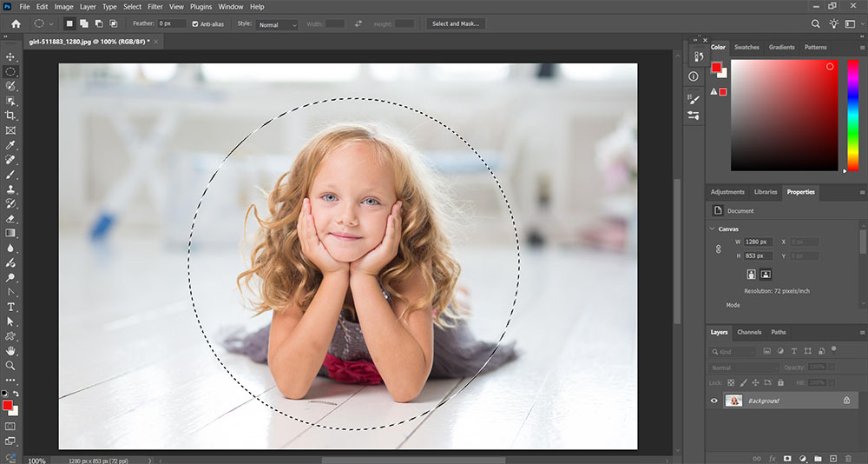Viewport: 868px width, 464px height.
Task: Toggle the width-height link icon in Canvas
Action: (718, 249)
